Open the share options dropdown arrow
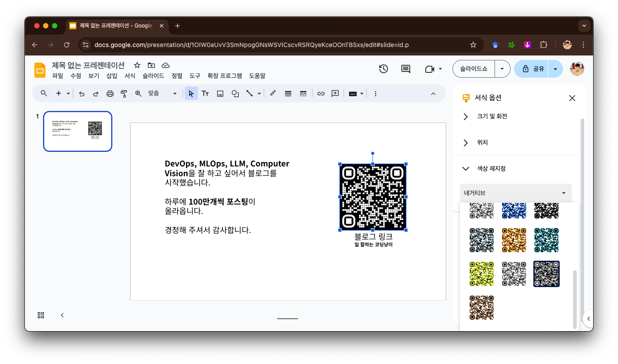Image resolution: width=618 pixels, height=364 pixels. click(555, 69)
